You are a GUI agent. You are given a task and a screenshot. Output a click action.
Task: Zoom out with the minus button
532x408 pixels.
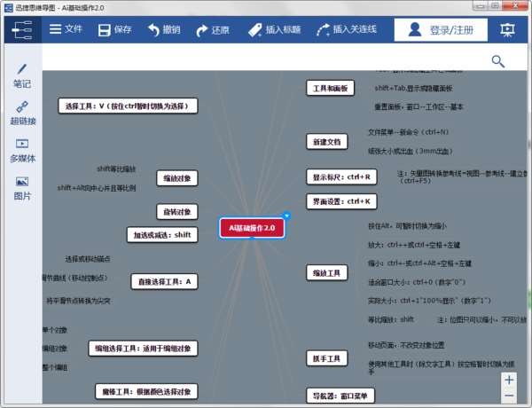[x=509, y=396]
